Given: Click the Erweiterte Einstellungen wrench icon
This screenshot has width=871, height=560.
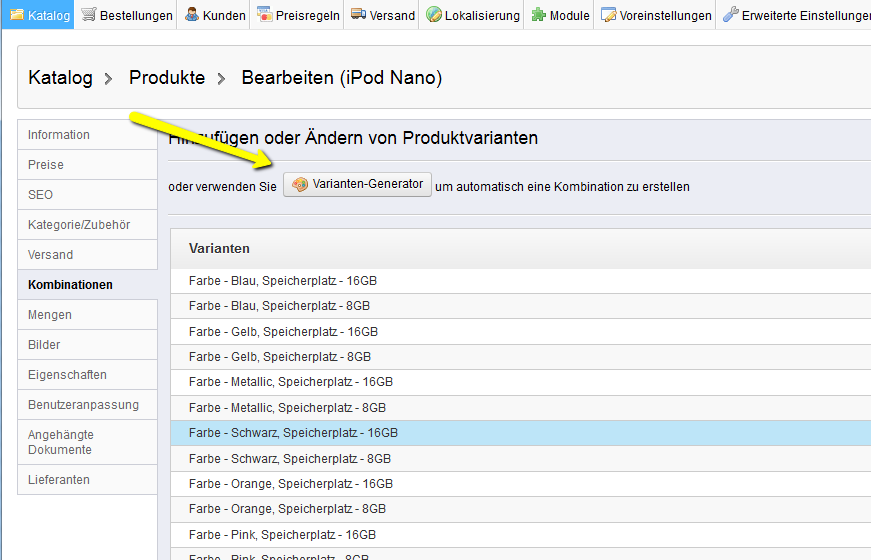Looking at the screenshot, I should pos(730,14).
